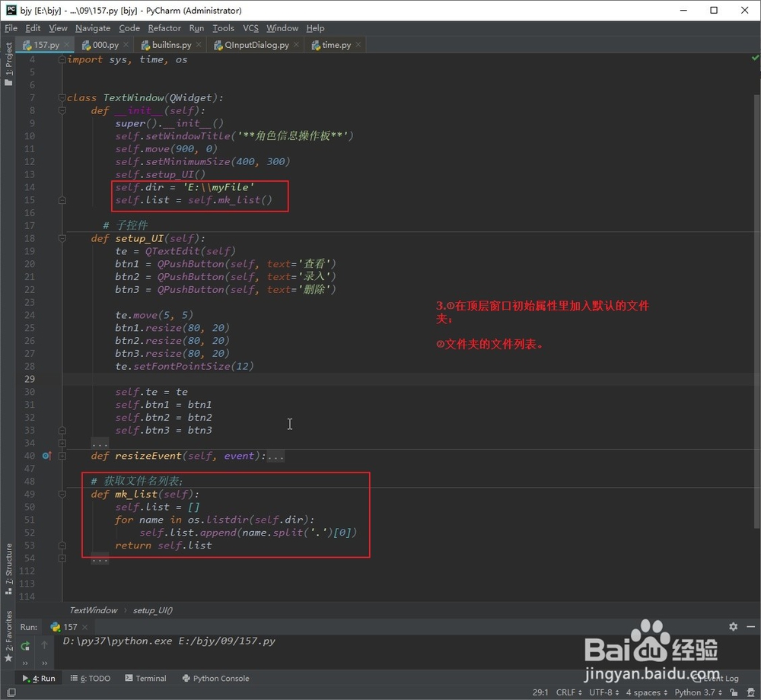761x700 pixels.
Task: Open the Favorites tool window
Action: click(x=8, y=635)
